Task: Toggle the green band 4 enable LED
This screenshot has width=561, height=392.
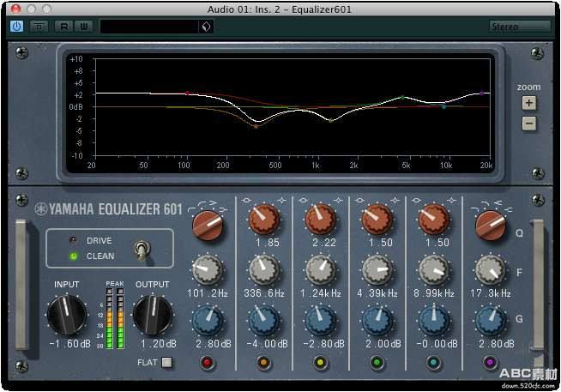Action: (x=377, y=363)
